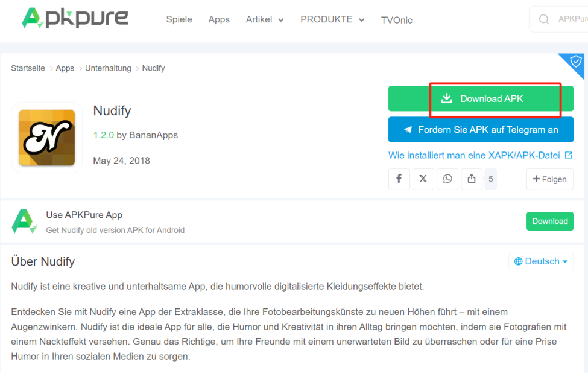
Task: Click the security shield badge icon
Action: (575, 61)
